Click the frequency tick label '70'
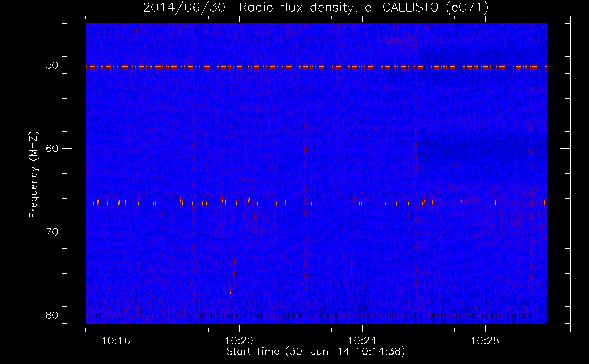 52,232
